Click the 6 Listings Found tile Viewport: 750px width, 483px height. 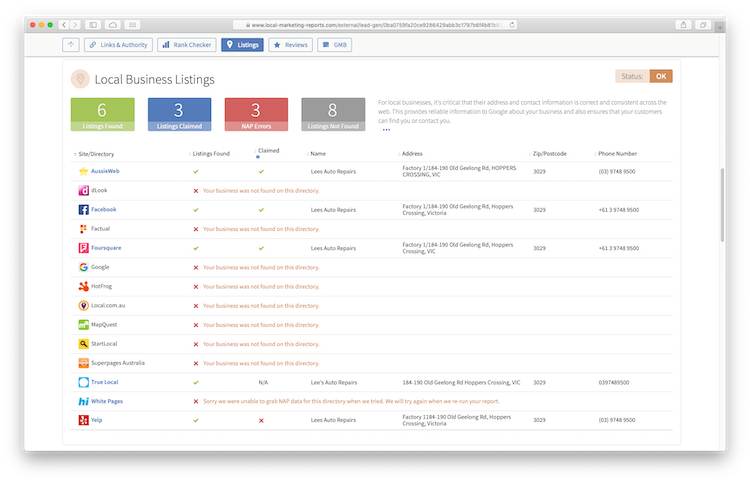[x=102, y=114]
